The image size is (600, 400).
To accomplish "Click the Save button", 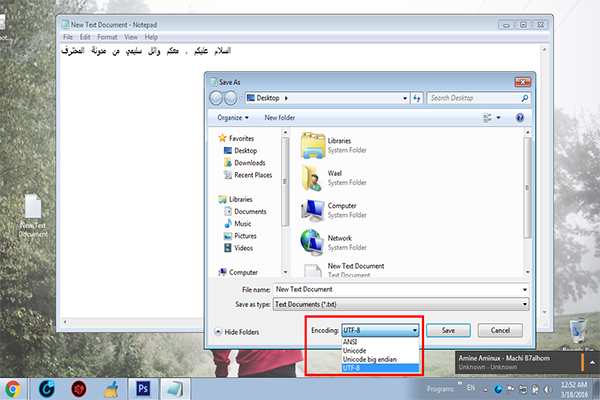I will tap(449, 330).
